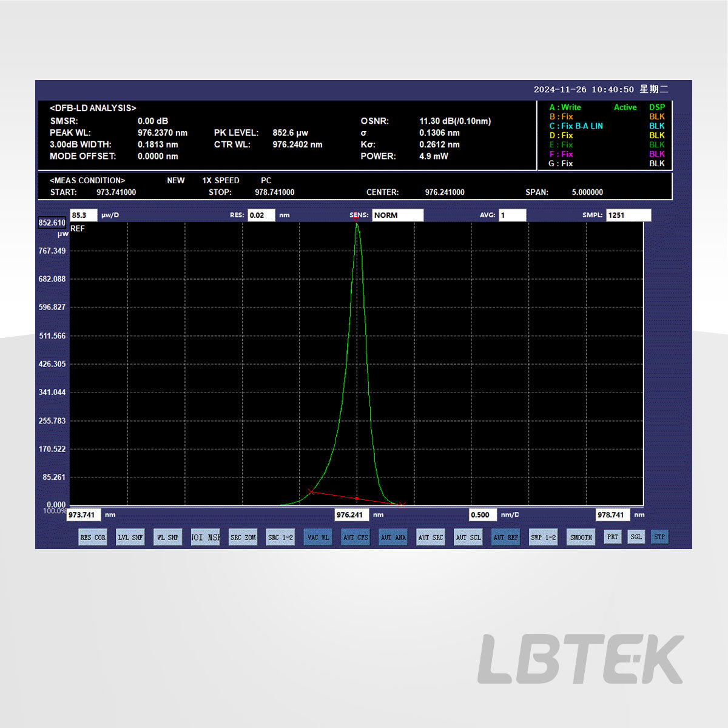Click the POWER value 4.9 mW
This screenshot has height=728, width=728.
point(434,156)
